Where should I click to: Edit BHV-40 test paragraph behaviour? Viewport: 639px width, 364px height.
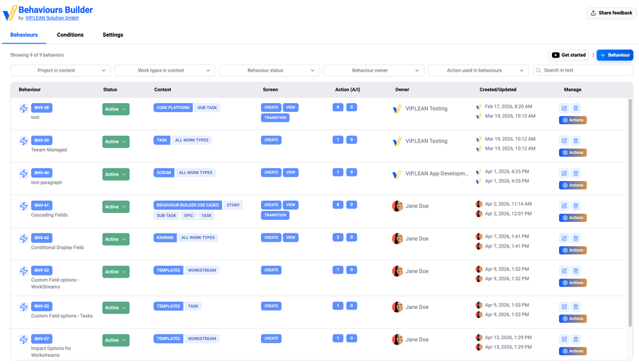click(564, 173)
